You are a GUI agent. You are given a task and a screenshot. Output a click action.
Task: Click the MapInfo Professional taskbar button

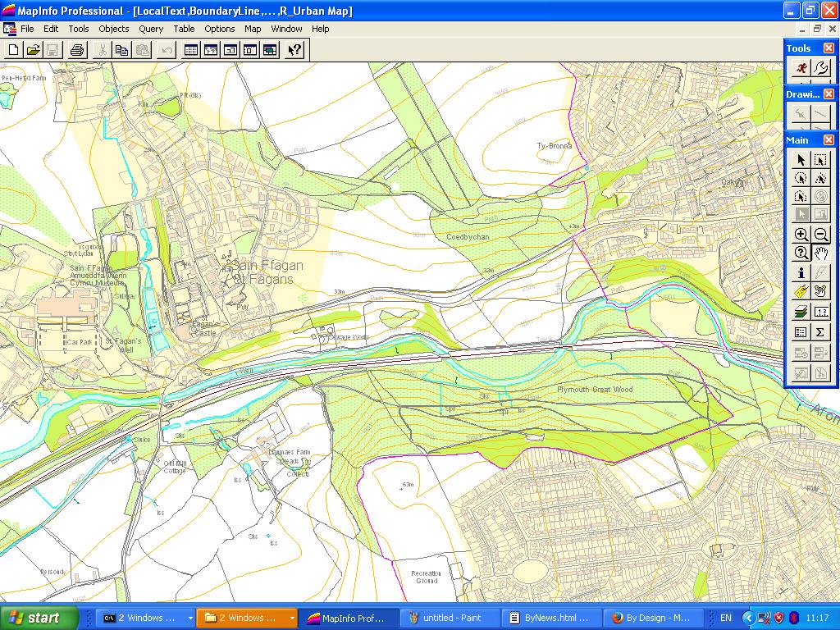[349, 619]
